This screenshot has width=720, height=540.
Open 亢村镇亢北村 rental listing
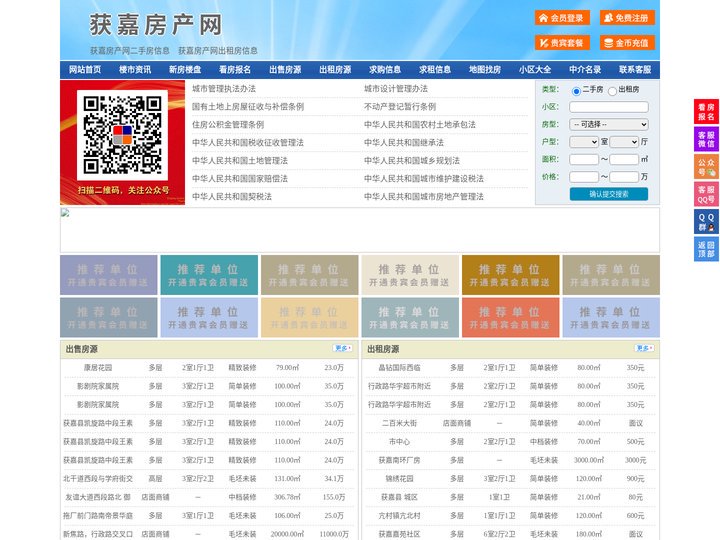click(x=399, y=516)
